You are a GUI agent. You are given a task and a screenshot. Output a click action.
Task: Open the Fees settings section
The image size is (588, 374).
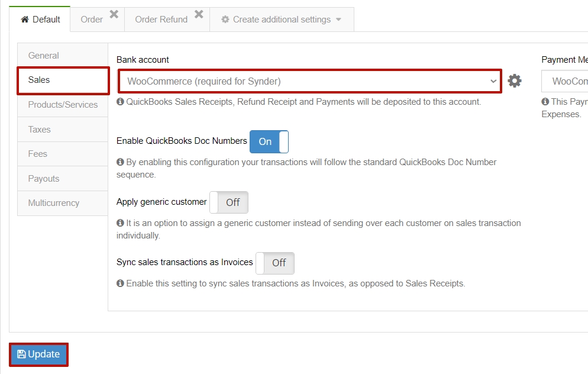(x=63, y=154)
